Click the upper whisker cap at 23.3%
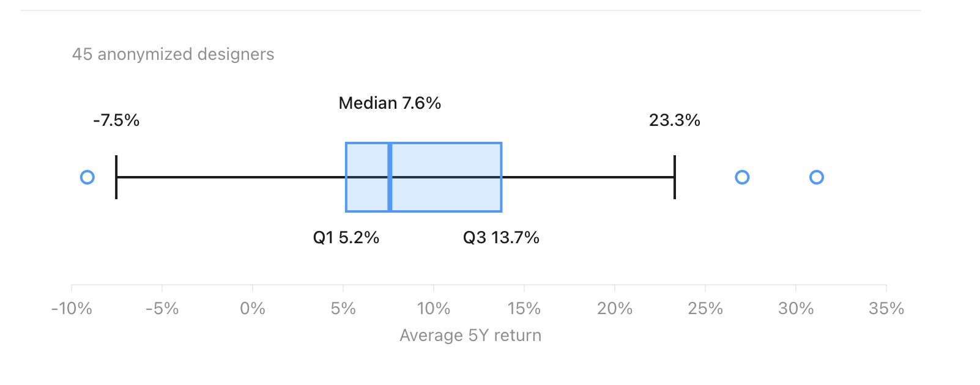The image size is (980, 385). pyautogui.click(x=675, y=177)
